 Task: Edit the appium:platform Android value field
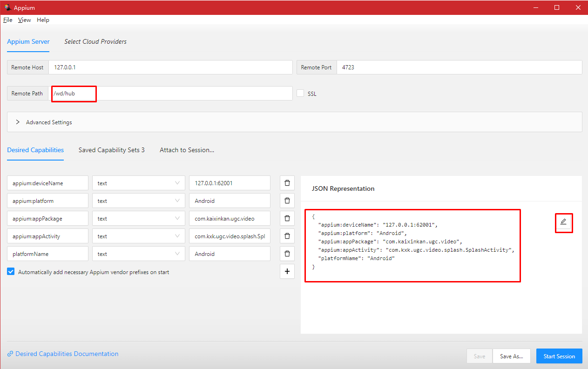tap(230, 201)
